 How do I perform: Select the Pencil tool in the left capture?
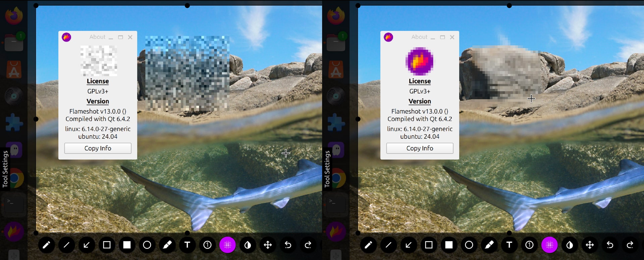pyautogui.click(x=46, y=245)
